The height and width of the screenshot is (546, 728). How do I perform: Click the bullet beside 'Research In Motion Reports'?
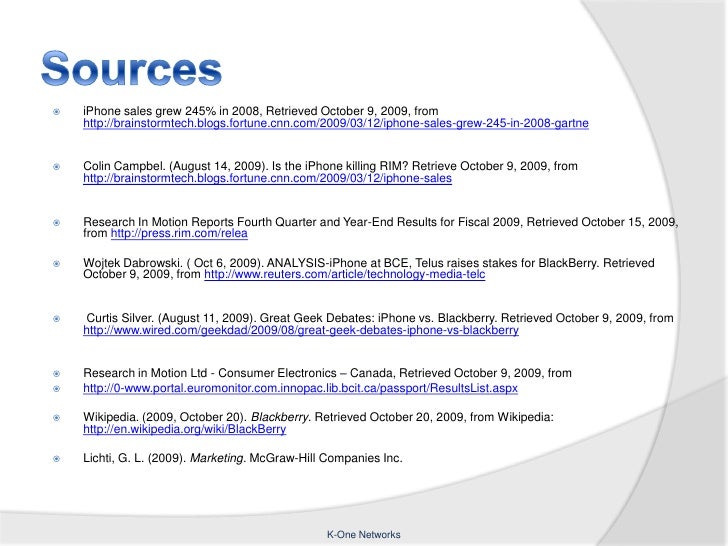tap(57, 222)
